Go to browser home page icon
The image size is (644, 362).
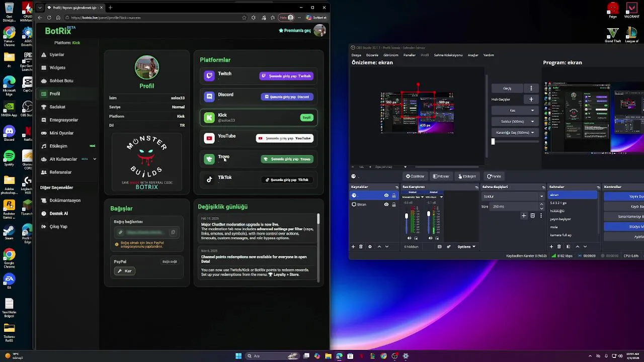pos(58,18)
